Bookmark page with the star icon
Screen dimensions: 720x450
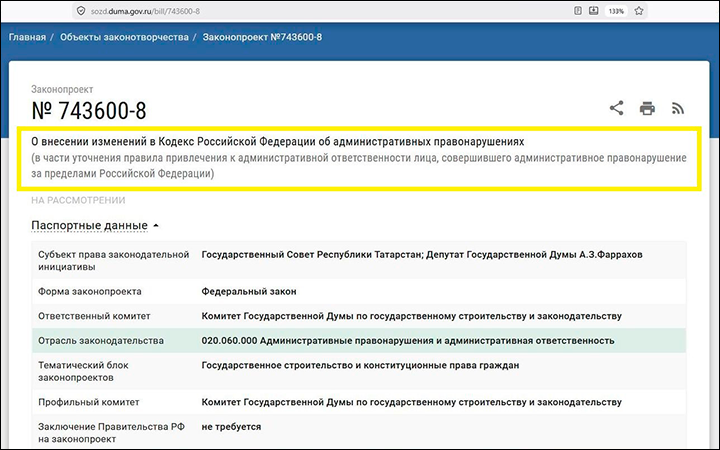[639, 11]
